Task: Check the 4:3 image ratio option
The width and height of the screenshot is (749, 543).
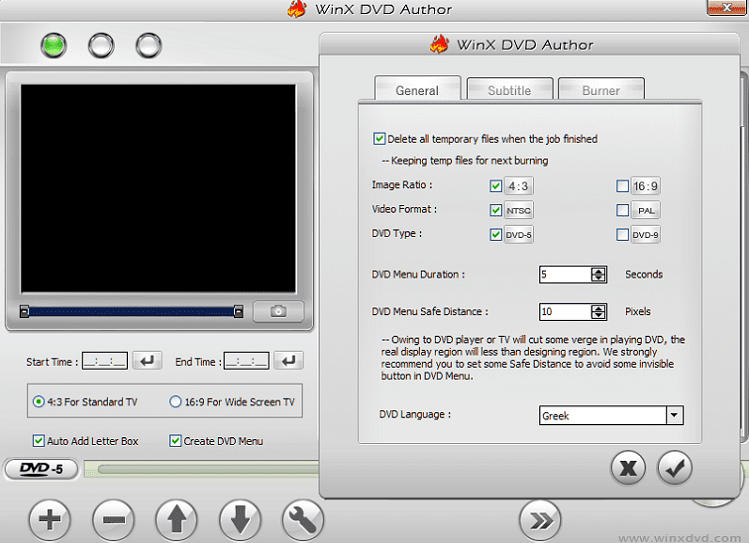Action: click(496, 186)
